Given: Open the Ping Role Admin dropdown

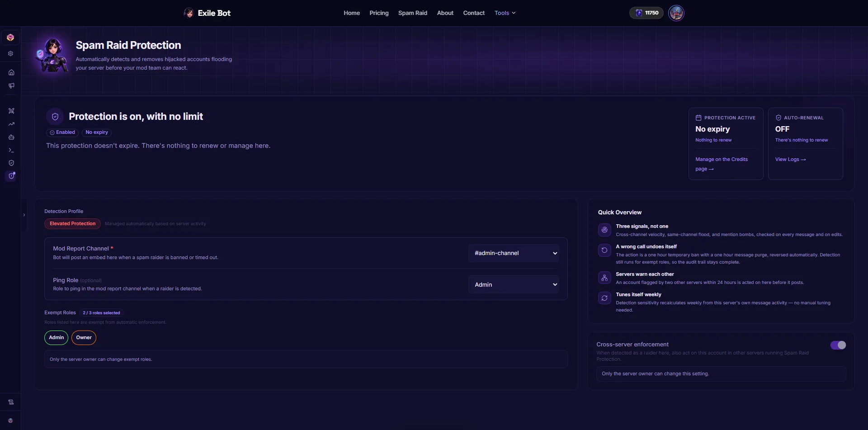Looking at the screenshot, I should pos(514,285).
